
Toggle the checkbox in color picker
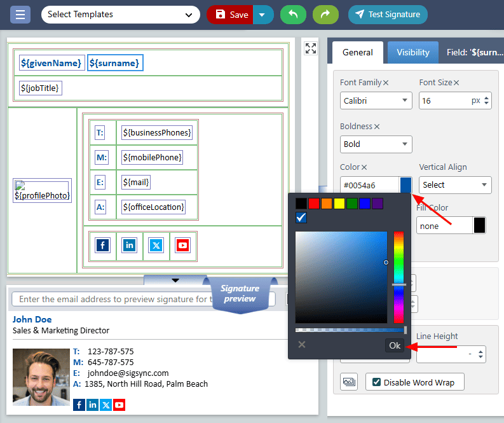[301, 218]
